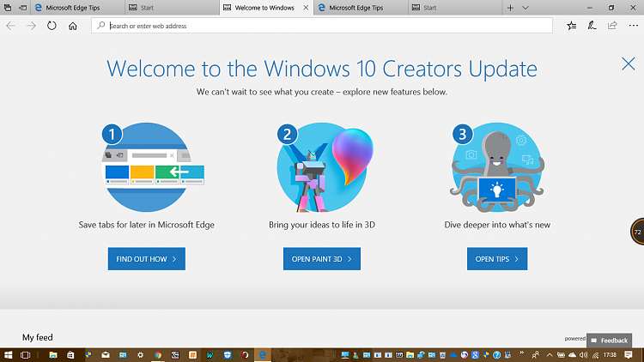Open the tabs you've set aside panel

[8, 8]
